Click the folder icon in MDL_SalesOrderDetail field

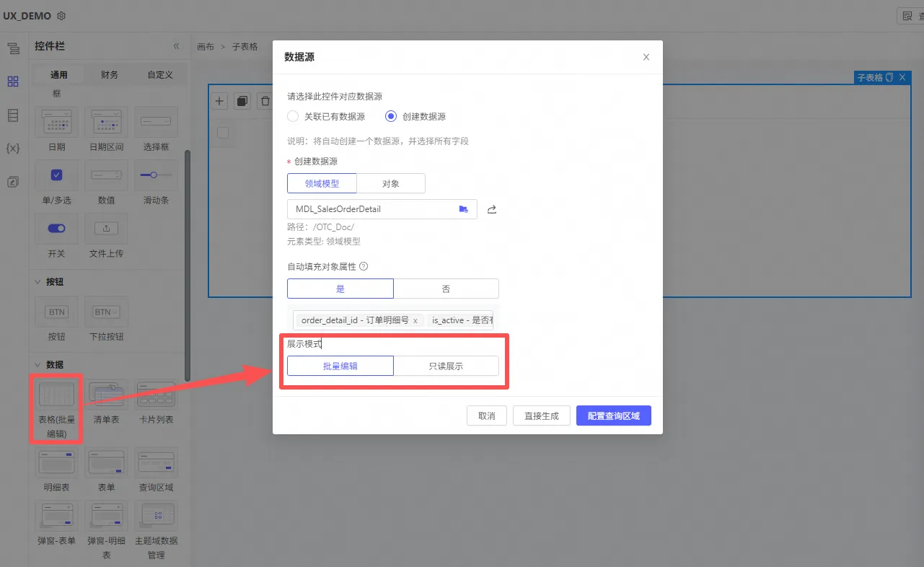(x=463, y=209)
